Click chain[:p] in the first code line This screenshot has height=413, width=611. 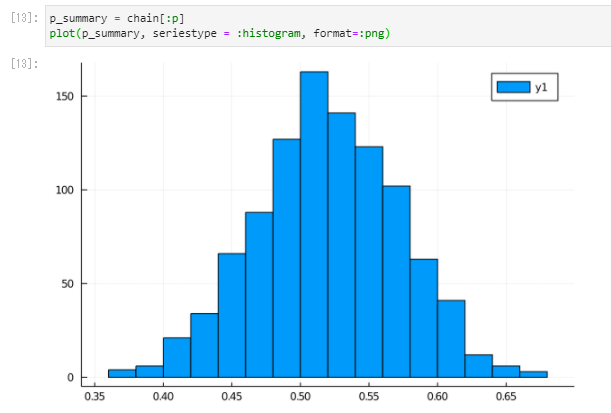[155, 18]
